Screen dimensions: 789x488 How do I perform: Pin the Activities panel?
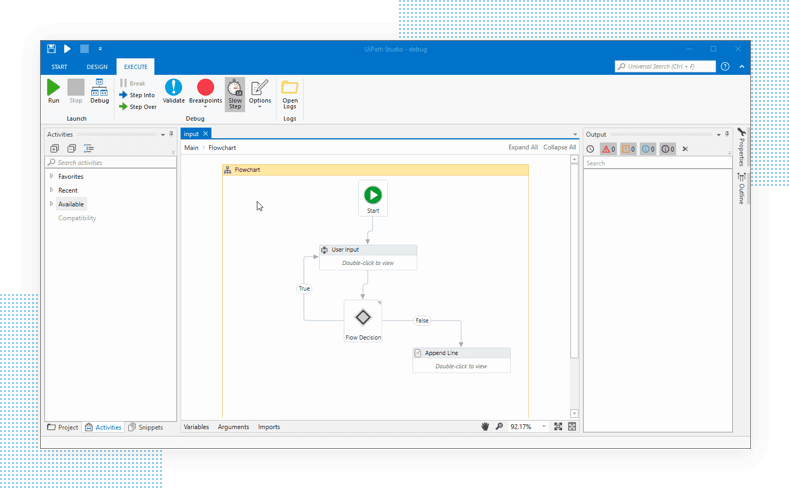pyautogui.click(x=171, y=134)
